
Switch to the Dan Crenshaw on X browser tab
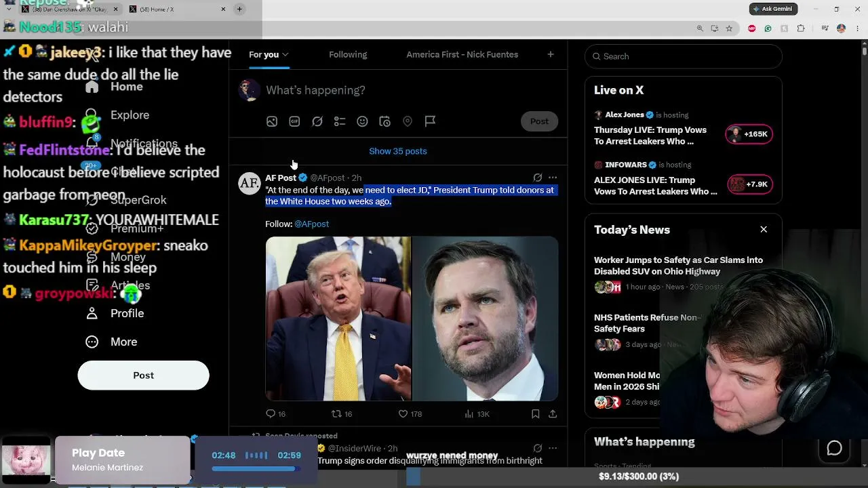70,9
